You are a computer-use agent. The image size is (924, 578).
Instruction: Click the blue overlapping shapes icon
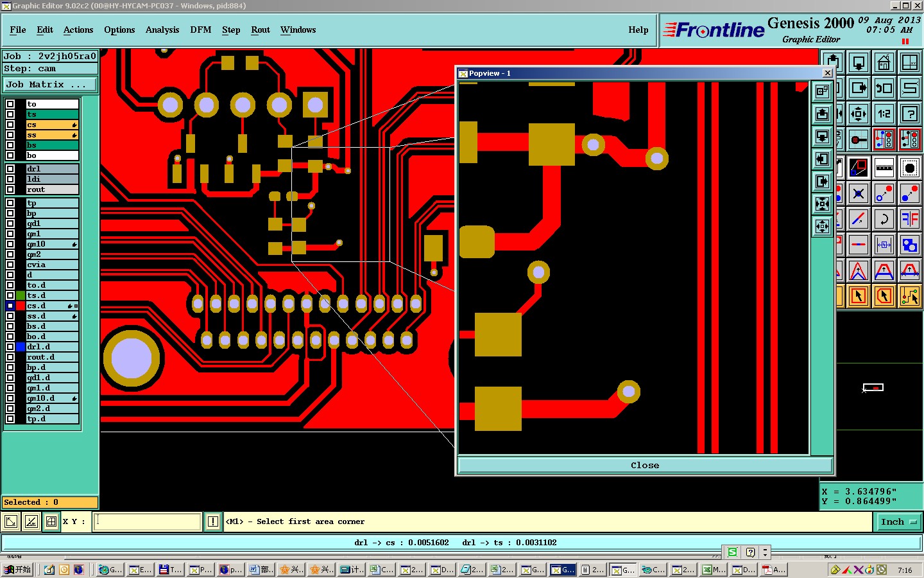coord(909,245)
